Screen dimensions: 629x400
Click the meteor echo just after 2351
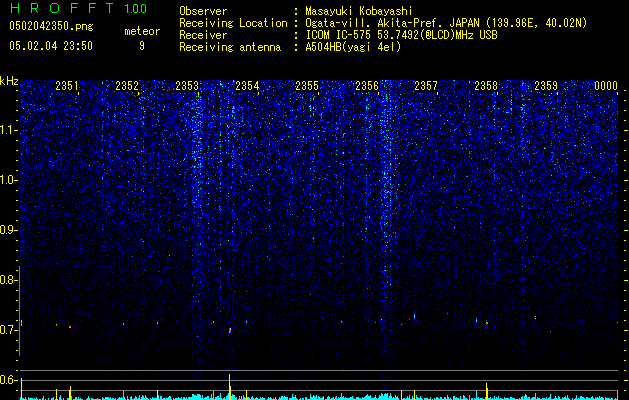click(70, 327)
